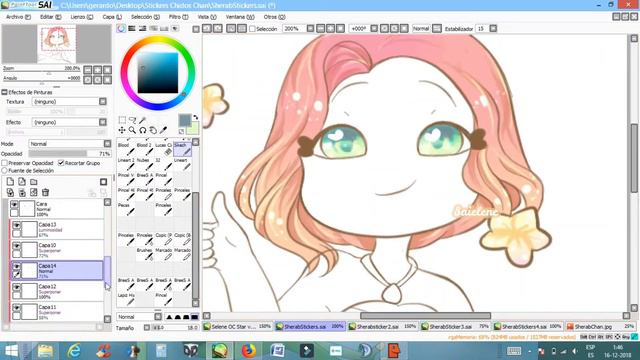Toggle the RGB slider panel icon

132,29
